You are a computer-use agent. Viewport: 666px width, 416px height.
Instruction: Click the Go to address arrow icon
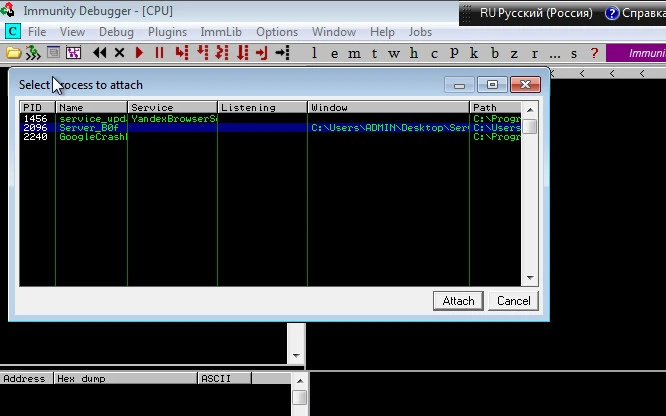pos(282,53)
